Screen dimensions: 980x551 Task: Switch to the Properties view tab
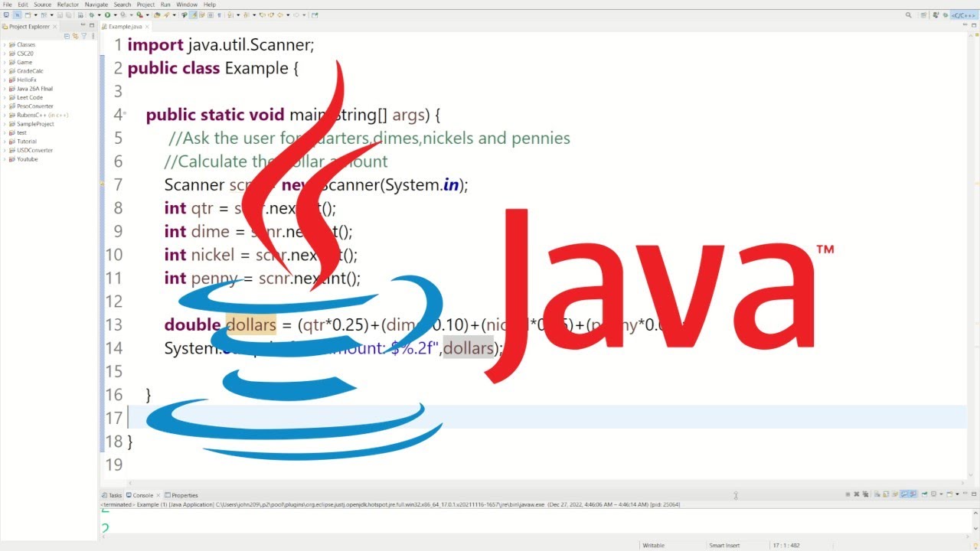tap(181, 495)
